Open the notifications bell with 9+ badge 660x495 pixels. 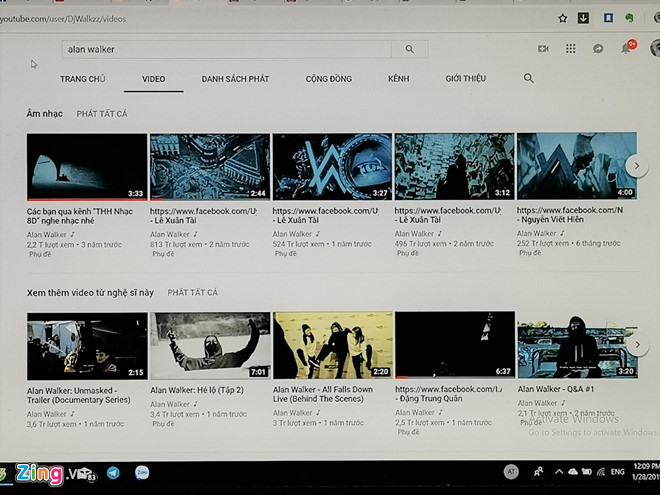628,47
